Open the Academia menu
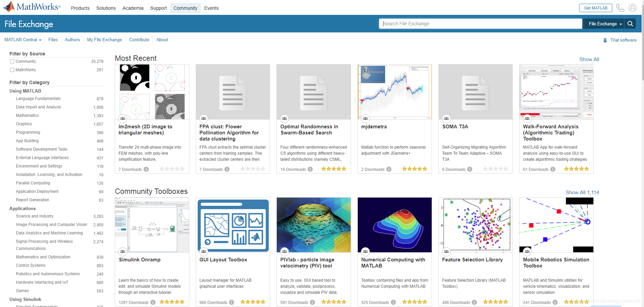 [133, 8]
